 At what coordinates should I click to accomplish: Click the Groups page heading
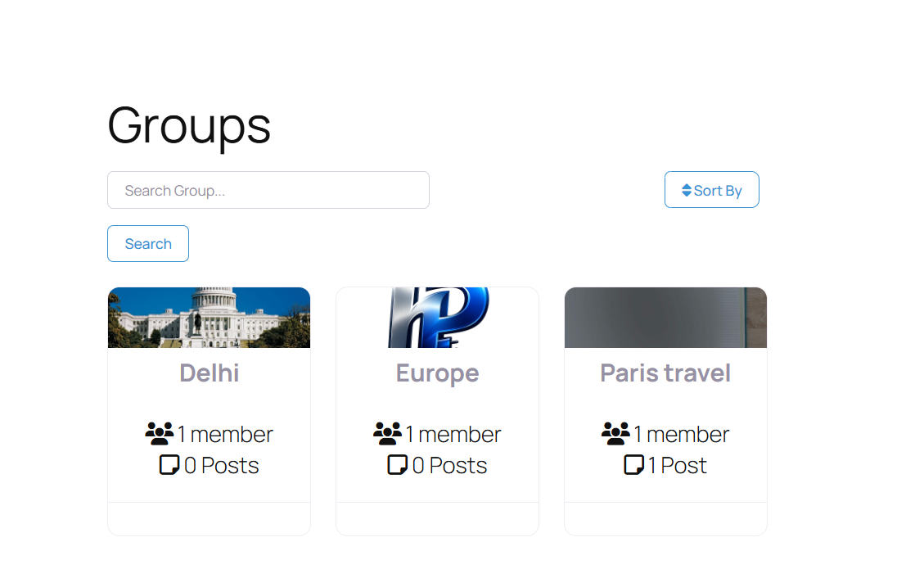tap(189, 124)
